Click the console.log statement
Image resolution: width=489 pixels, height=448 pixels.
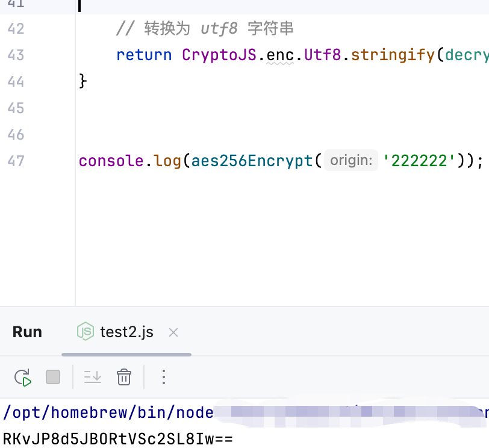pos(129,161)
